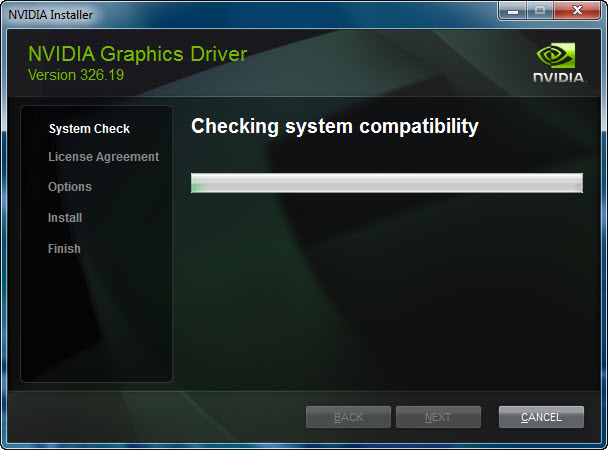The height and width of the screenshot is (450, 608).
Task: Click the disabled maximize window button
Action: [x=540, y=10]
